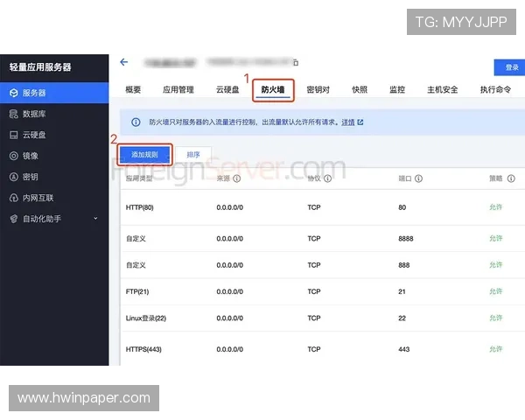525x420 pixels.
Task: Click the blue 登录 button
Action: pos(511,67)
